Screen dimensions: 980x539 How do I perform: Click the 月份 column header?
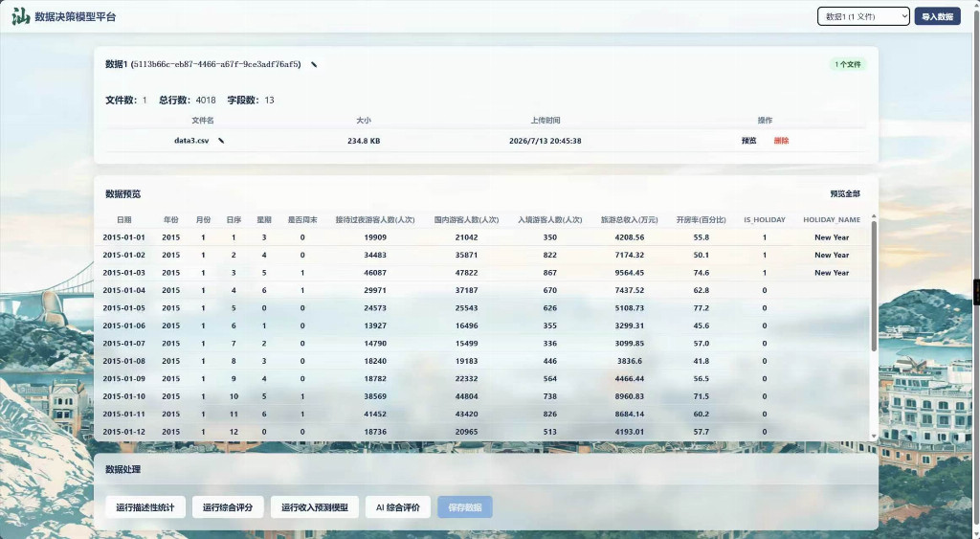(x=203, y=220)
